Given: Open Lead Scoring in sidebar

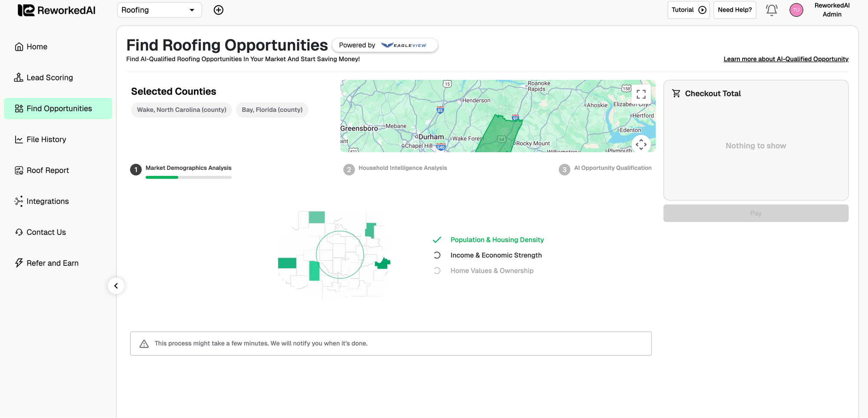Looking at the screenshot, I should 49,78.
